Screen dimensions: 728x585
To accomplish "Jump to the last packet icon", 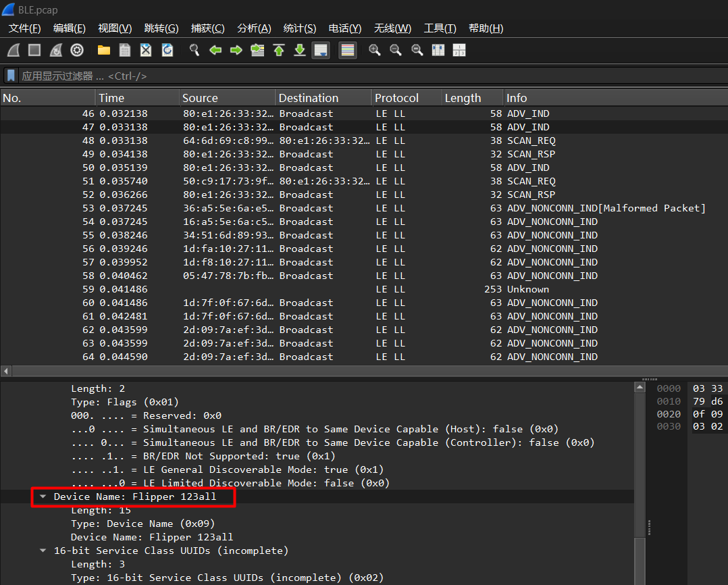I will coord(300,50).
